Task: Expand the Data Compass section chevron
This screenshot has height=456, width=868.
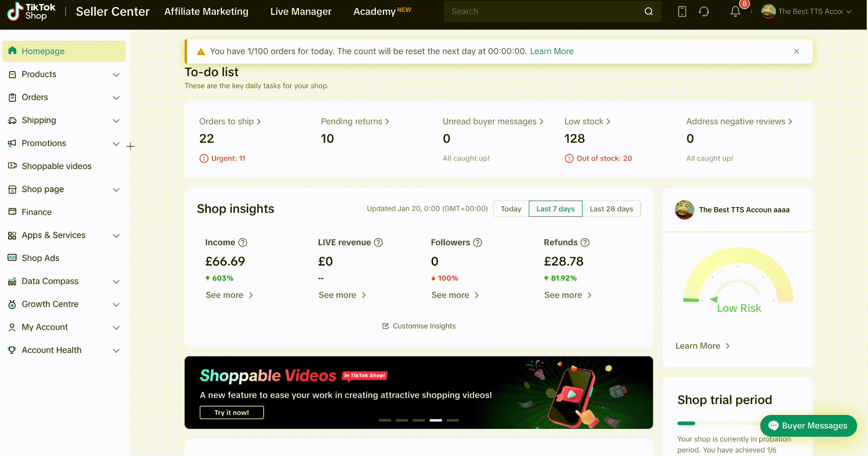Action: [x=116, y=282]
